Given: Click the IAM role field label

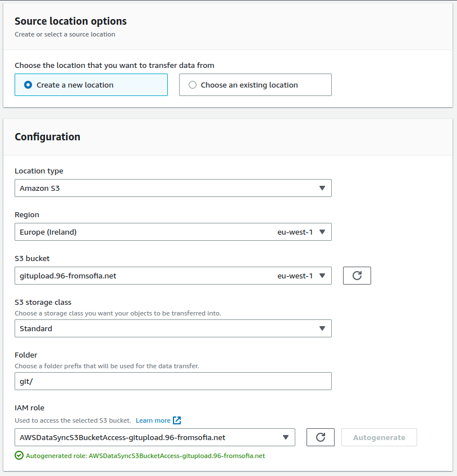Looking at the screenshot, I should 29,408.
